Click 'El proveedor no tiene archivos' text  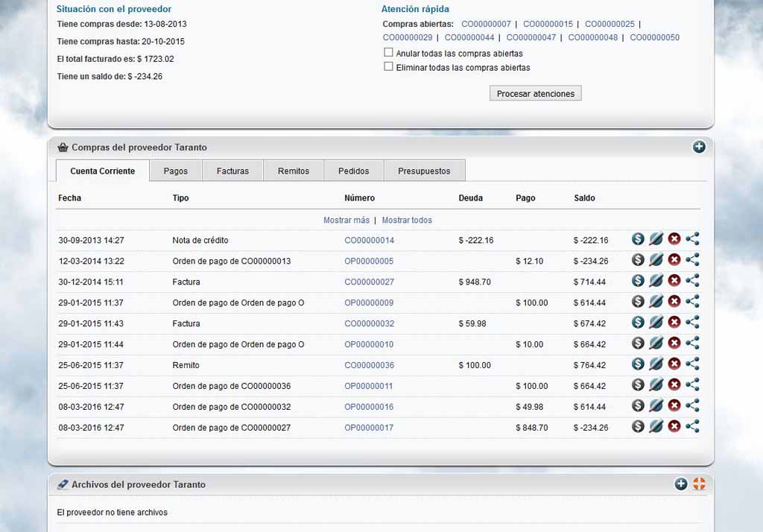tap(112, 513)
